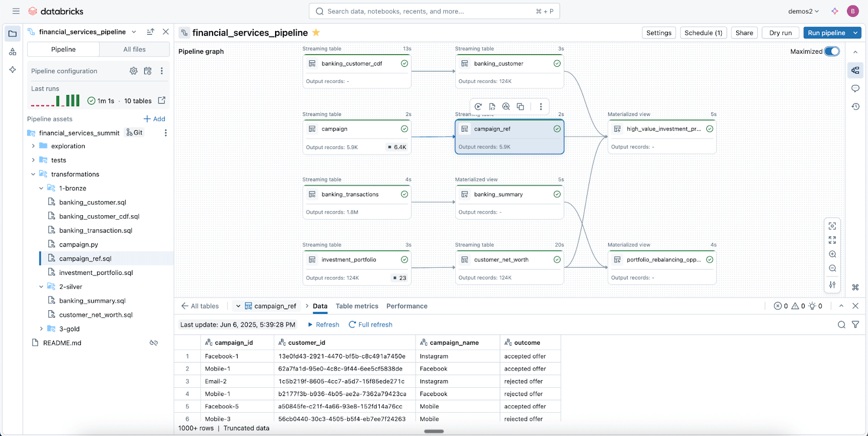Open the Databricks Assistant sparkle icon

pyautogui.click(x=835, y=11)
